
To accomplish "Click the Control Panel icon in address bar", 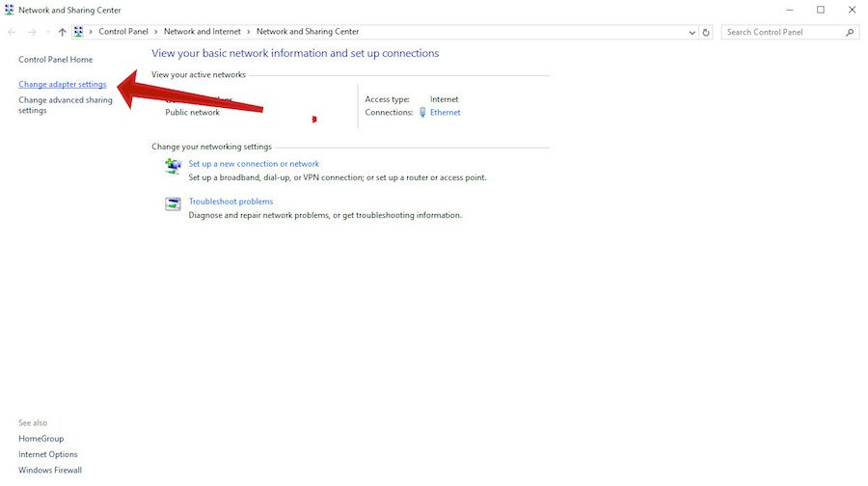I will coord(79,32).
